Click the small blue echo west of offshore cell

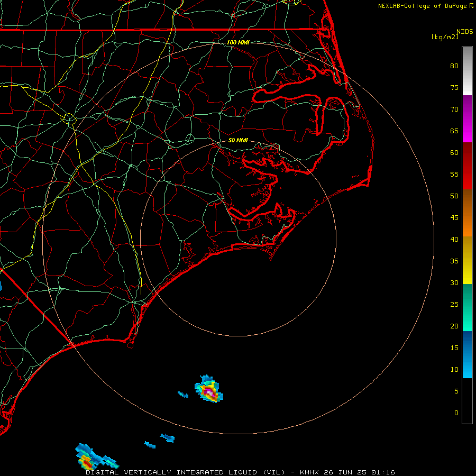(183, 395)
